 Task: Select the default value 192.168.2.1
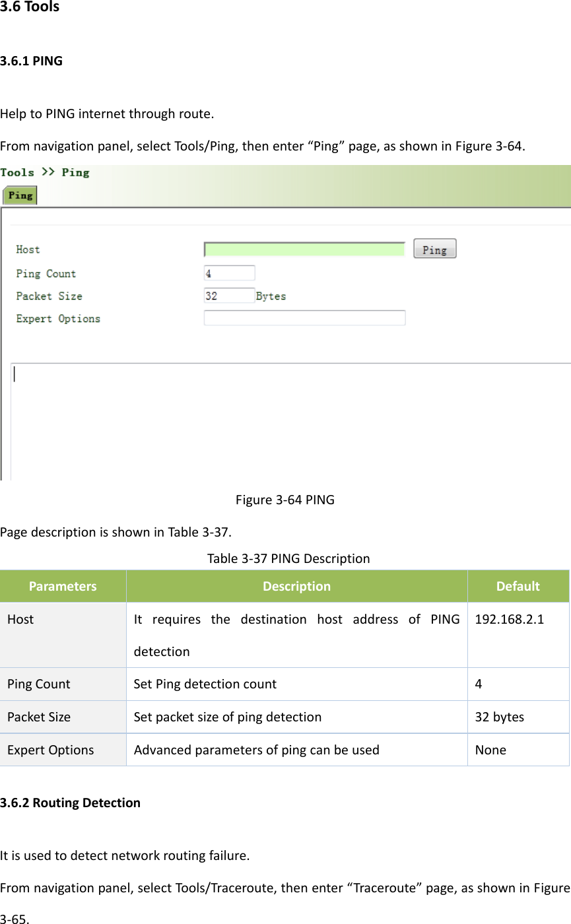(508, 619)
